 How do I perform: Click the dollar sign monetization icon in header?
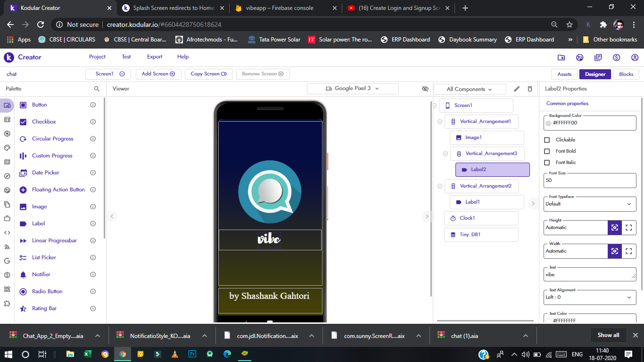[x=616, y=58]
